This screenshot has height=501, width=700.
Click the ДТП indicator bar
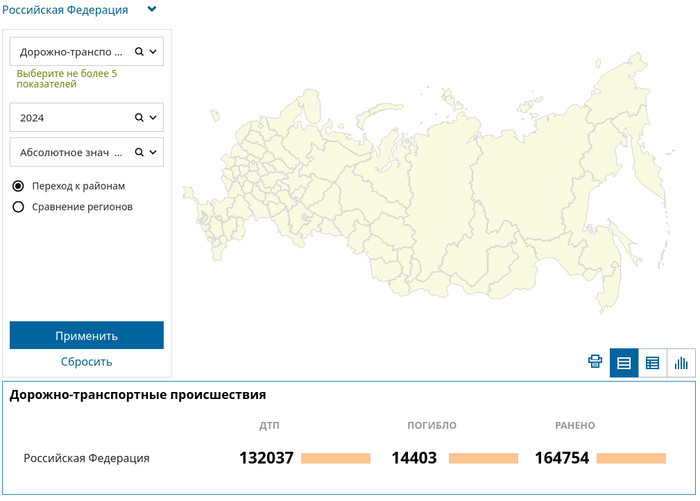click(x=336, y=458)
